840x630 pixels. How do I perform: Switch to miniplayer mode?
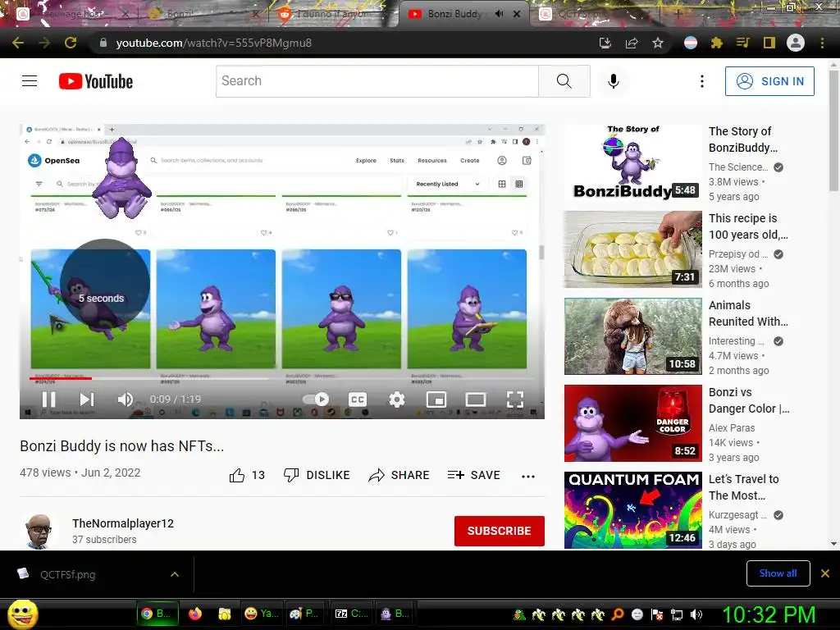tap(436, 399)
